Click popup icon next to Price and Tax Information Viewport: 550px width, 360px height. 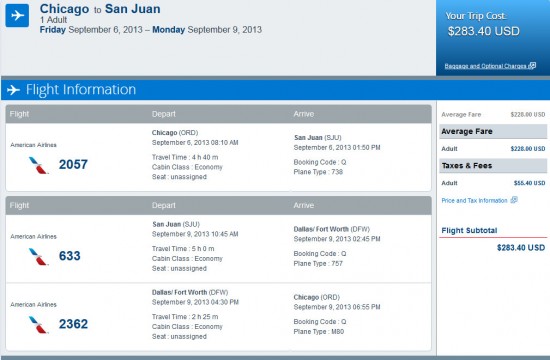(x=514, y=200)
